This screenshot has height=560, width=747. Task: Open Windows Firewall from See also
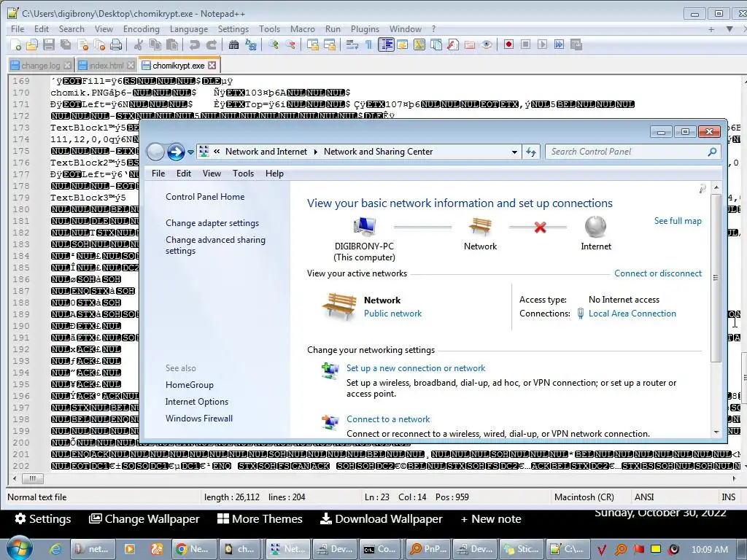199,419
